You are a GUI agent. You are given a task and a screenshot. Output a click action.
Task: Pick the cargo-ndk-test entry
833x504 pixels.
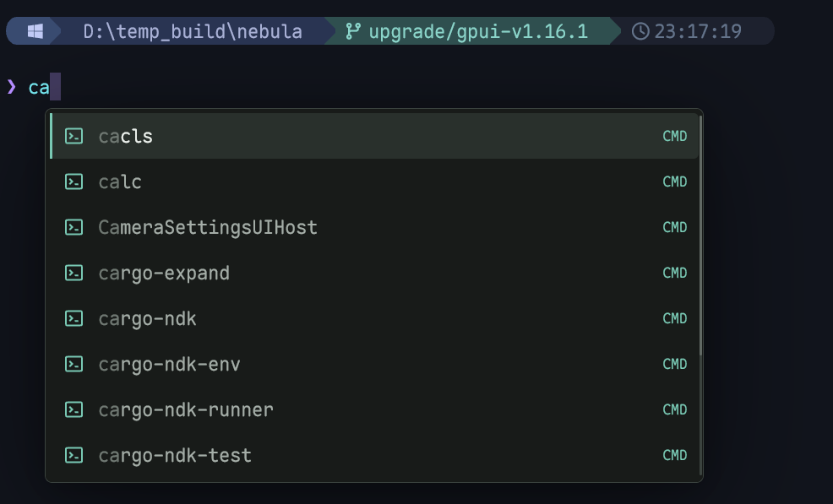[374, 456]
